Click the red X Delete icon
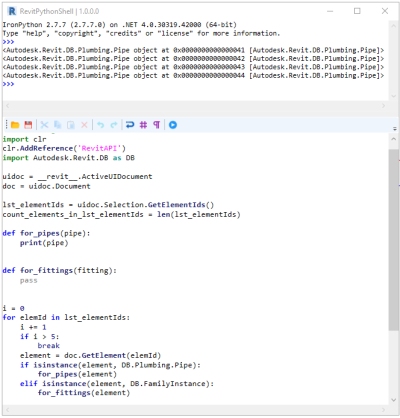This screenshot has width=400, height=418. (84, 125)
